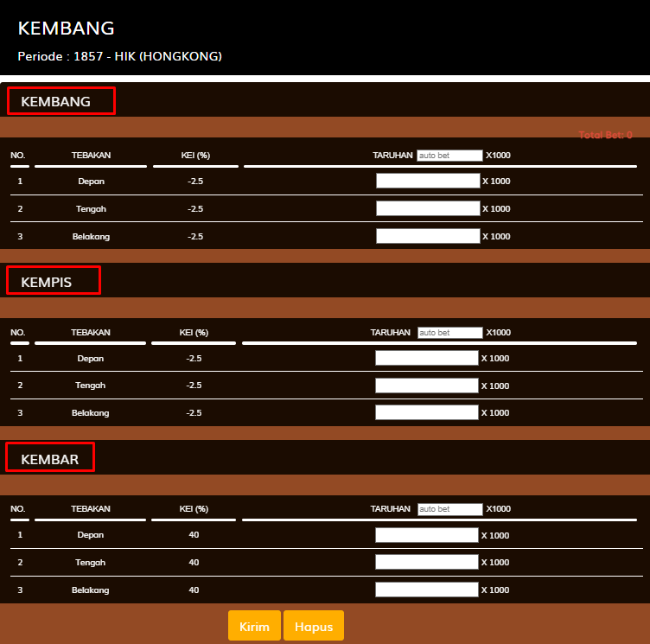Click into the Kempis Tengah bet field

(x=427, y=386)
